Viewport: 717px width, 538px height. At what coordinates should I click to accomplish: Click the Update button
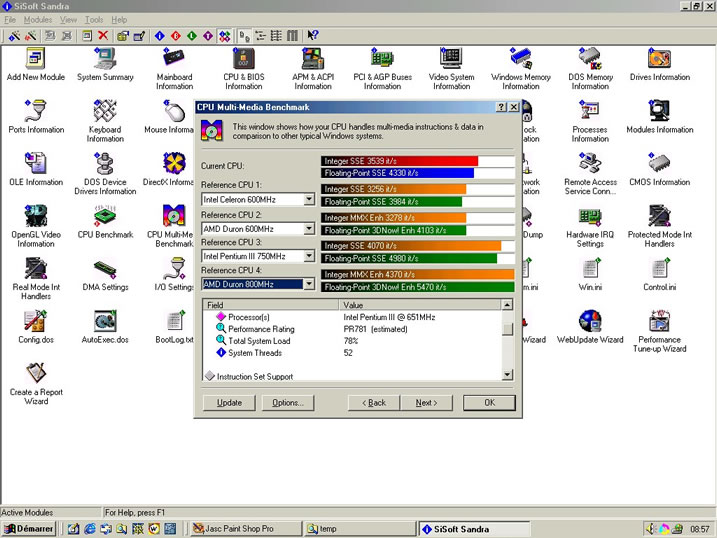point(229,403)
